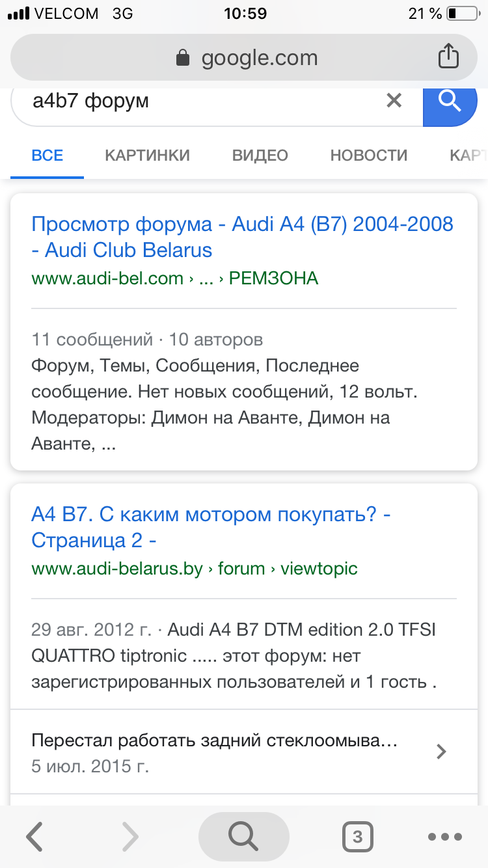Open the tabs switcher showing 3 tabs

(x=357, y=837)
